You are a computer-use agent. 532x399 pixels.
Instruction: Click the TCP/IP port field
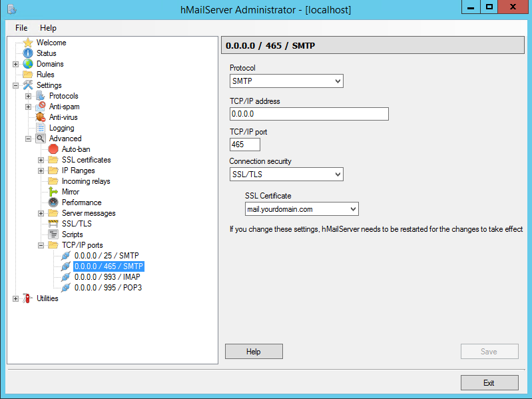point(245,145)
